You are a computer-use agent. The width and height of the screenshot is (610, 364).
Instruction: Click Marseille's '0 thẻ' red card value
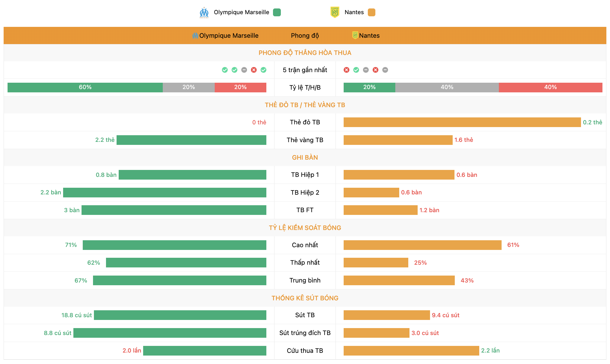click(x=259, y=122)
